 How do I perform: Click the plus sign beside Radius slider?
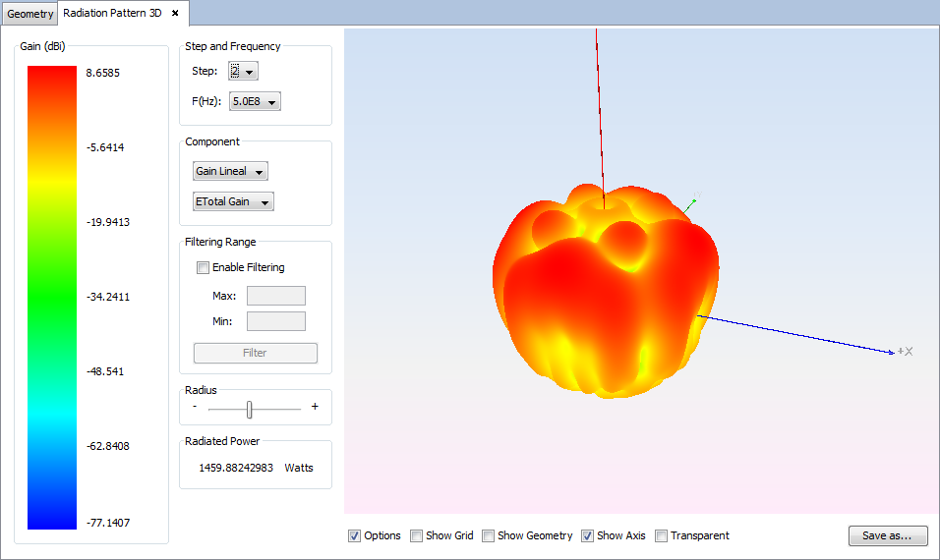315,407
